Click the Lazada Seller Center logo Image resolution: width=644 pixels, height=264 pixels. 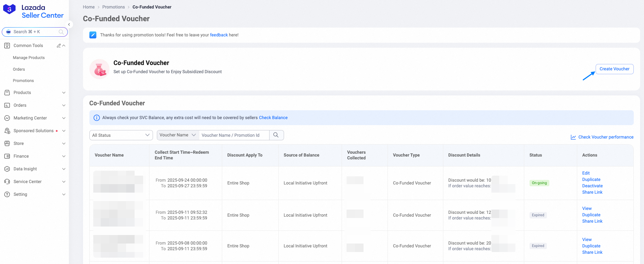pyautogui.click(x=33, y=11)
